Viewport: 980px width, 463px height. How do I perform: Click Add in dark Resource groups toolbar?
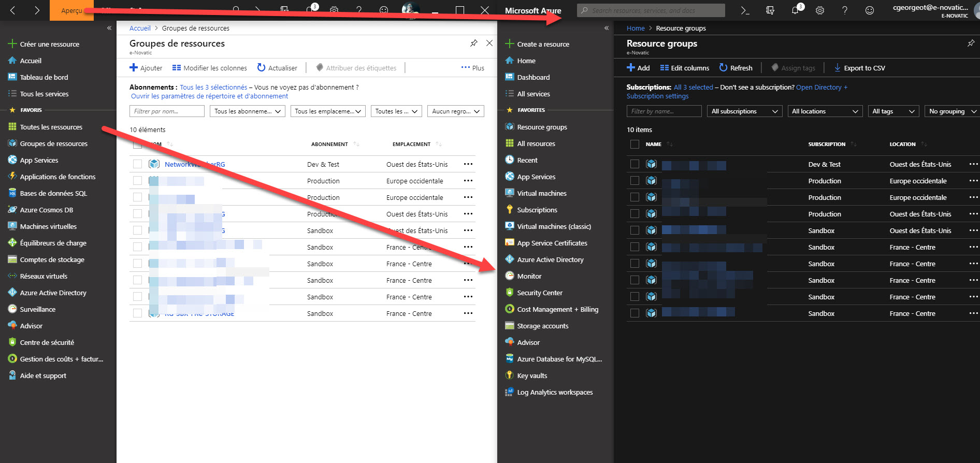pyautogui.click(x=638, y=68)
